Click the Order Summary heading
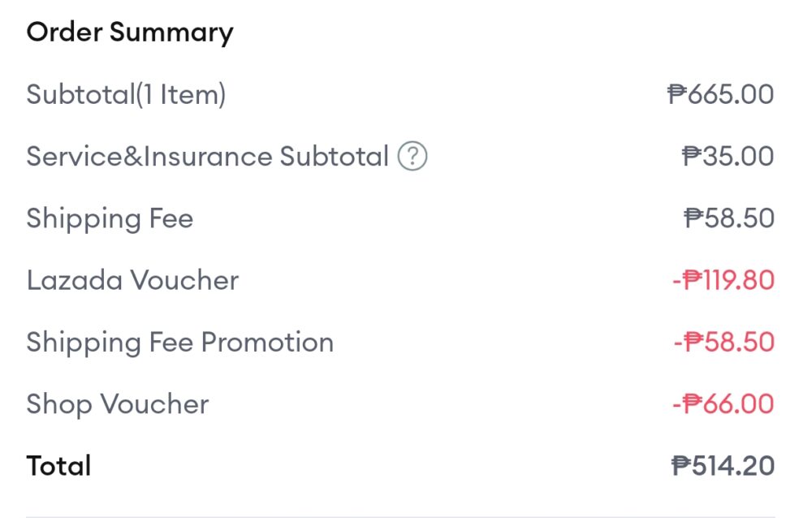Image resolution: width=812 pixels, height=518 pixels. pos(130,32)
